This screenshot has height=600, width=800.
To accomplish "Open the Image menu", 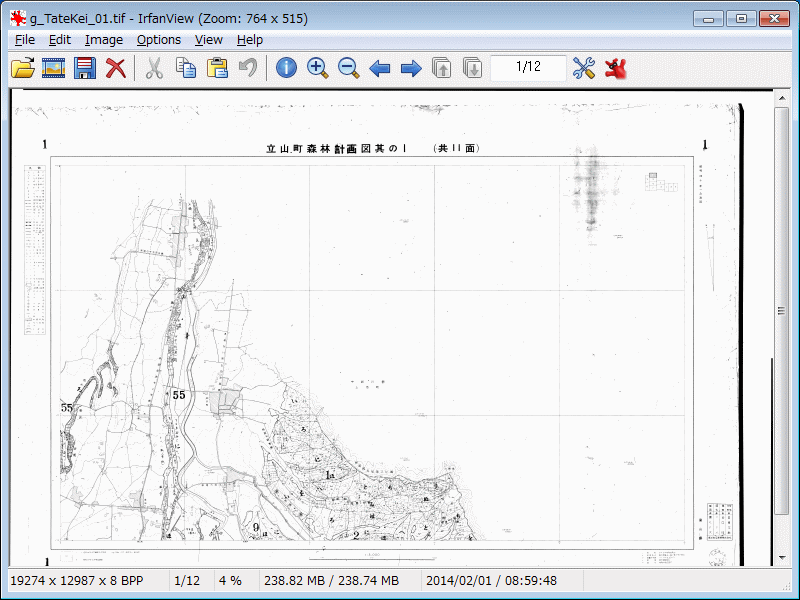I will [x=104, y=40].
